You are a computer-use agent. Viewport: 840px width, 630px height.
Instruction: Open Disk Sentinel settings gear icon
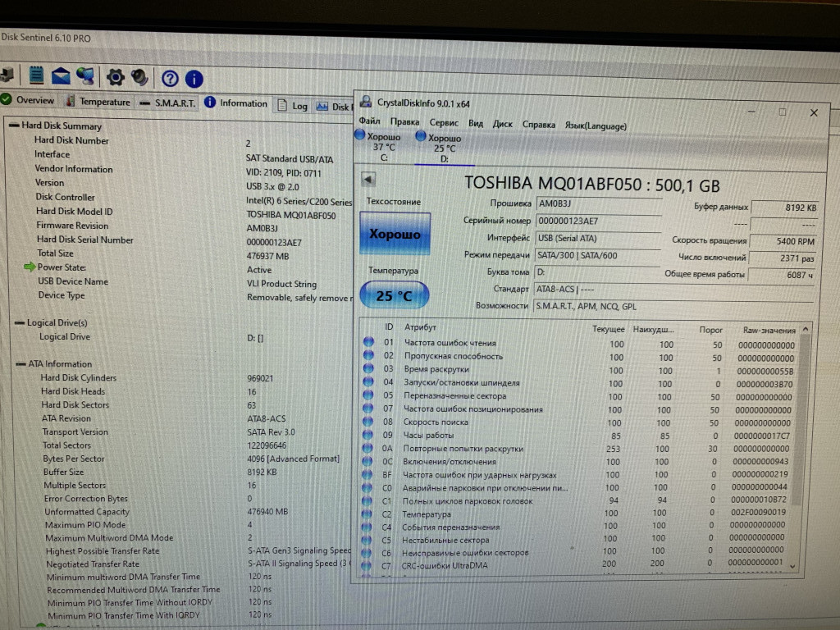(115, 78)
